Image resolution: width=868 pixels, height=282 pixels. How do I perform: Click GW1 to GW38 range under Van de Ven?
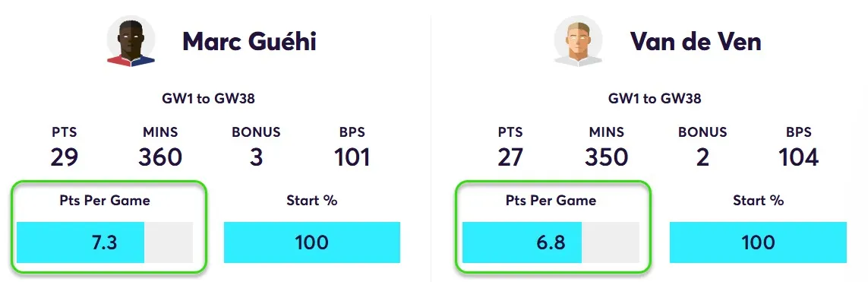(655, 99)
